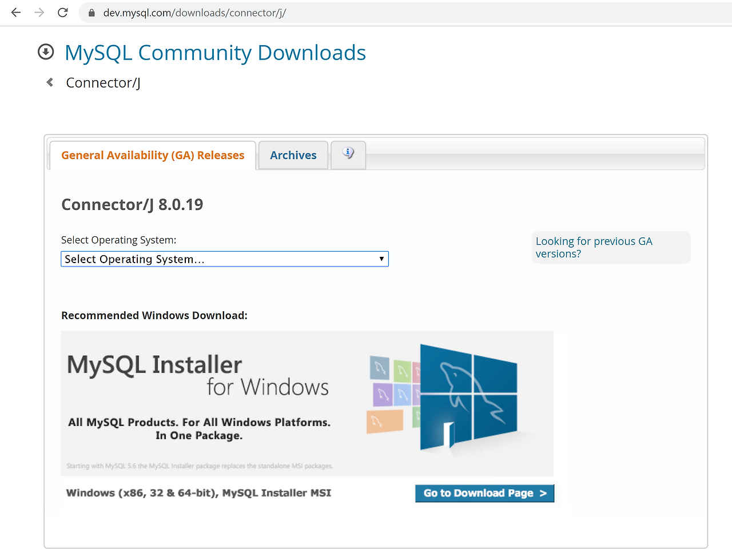Screen dimensions: 732x560
Task: Open Looking for previous GA versions link
Action: click(594, 247)
